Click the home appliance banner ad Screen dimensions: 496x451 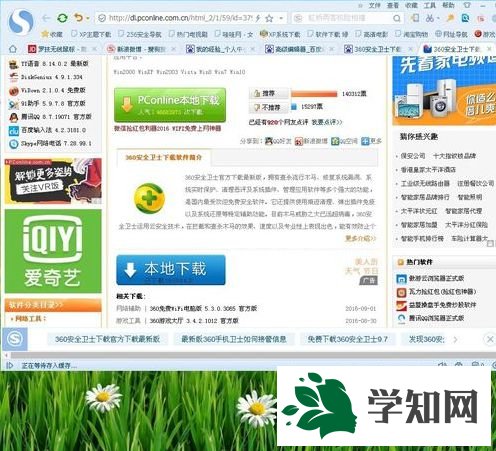click(x=444, y=91)
